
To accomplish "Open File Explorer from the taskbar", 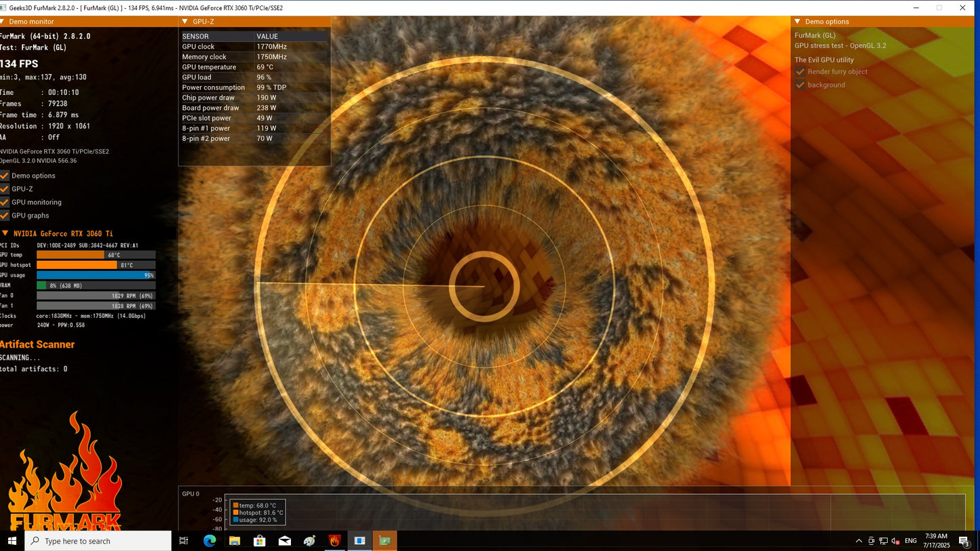I will click(234, 541).
